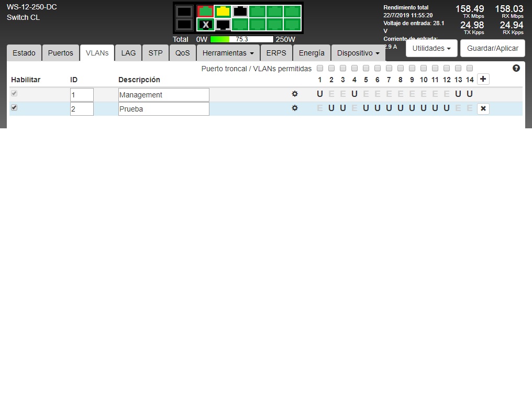Click the total power usage bar
Image resolution: width=532 pixels, height=419 pixels.
click(241, 39)
